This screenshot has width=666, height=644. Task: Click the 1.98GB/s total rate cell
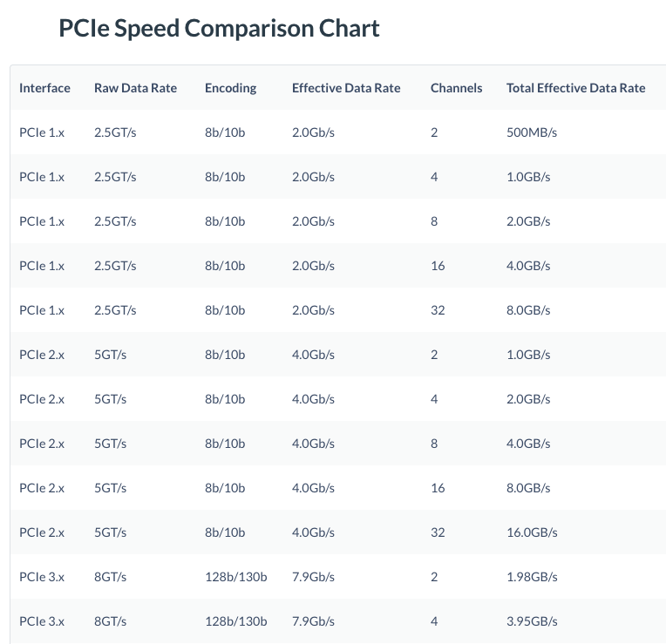tap(532, 577)
